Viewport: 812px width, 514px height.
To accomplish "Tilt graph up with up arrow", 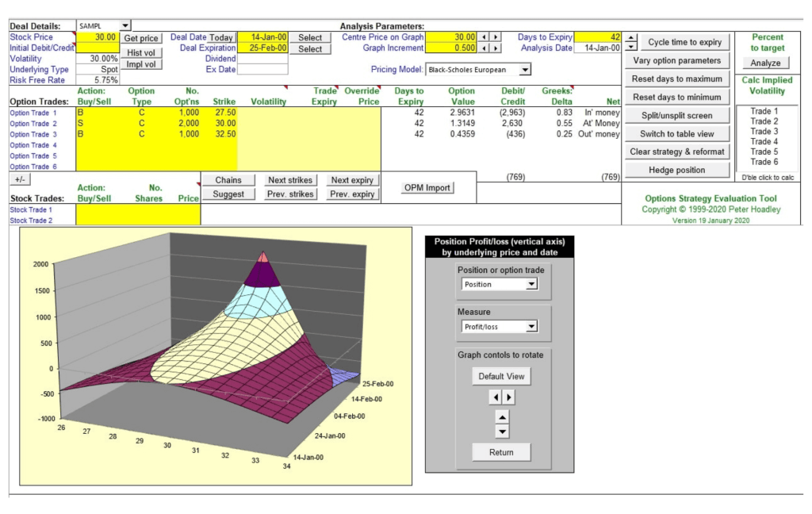I will 502,417.
